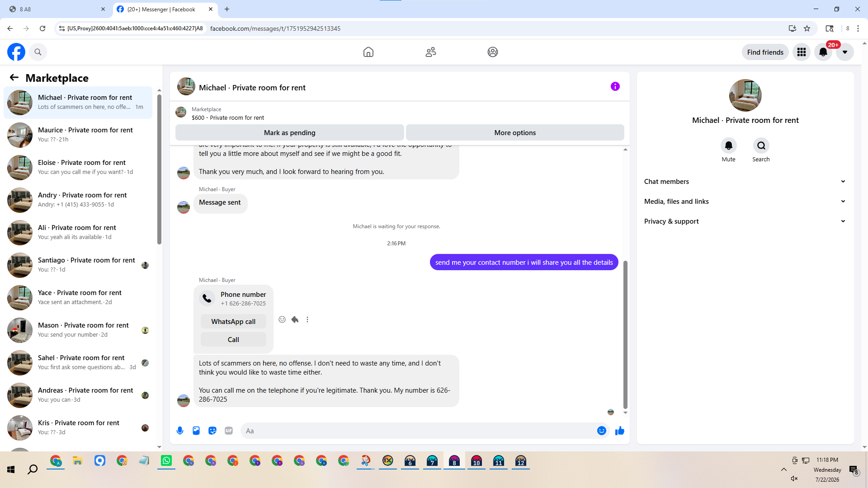Show hidden system tray icons
Image resolution: width=868 pixels, height=488 pixels.
783,469
